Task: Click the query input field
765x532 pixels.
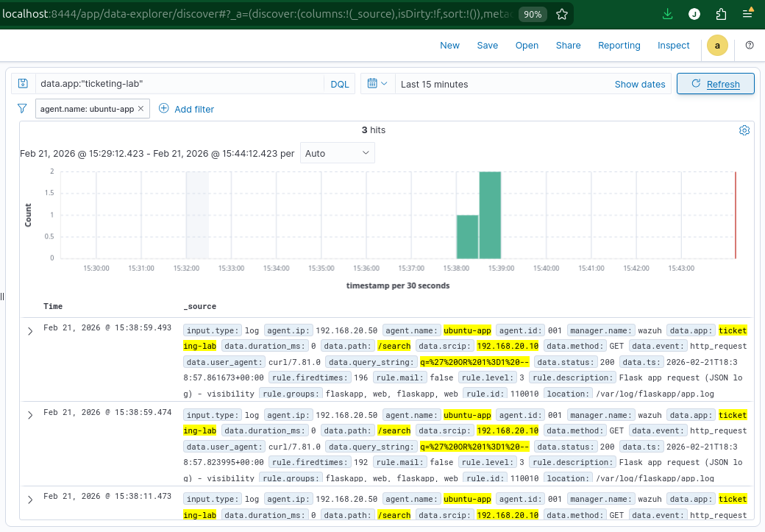Action: point(179,83)
